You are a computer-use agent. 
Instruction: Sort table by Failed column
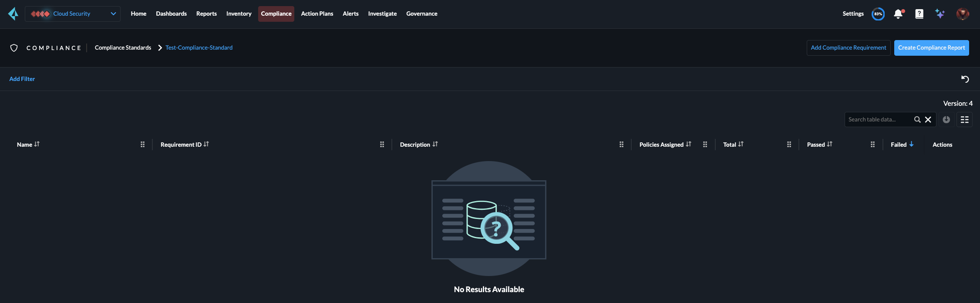pyautogui.click(x=911, y=144)
